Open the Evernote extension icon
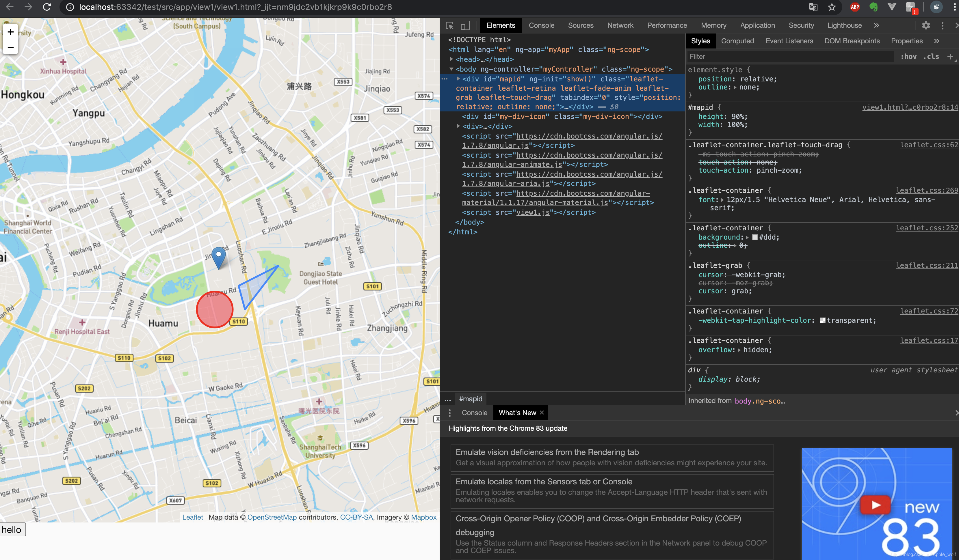The width and height of the screenshot is (959, 560). [873, 7]
